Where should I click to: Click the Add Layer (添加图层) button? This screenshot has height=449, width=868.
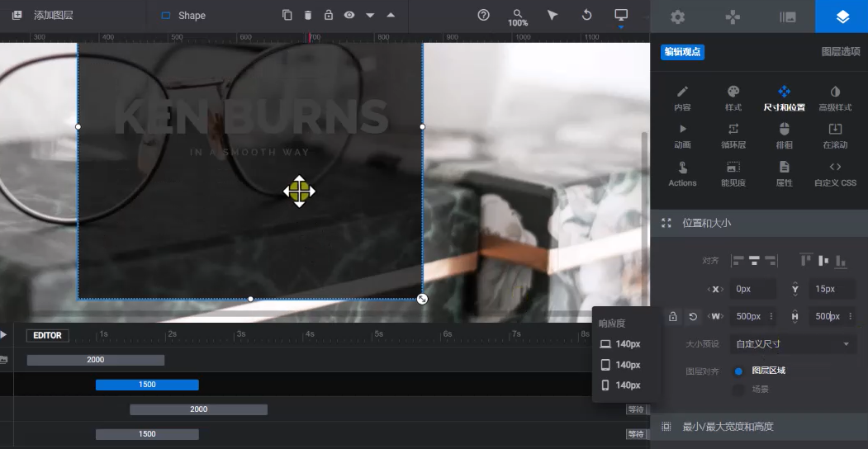tap(42, 16)
